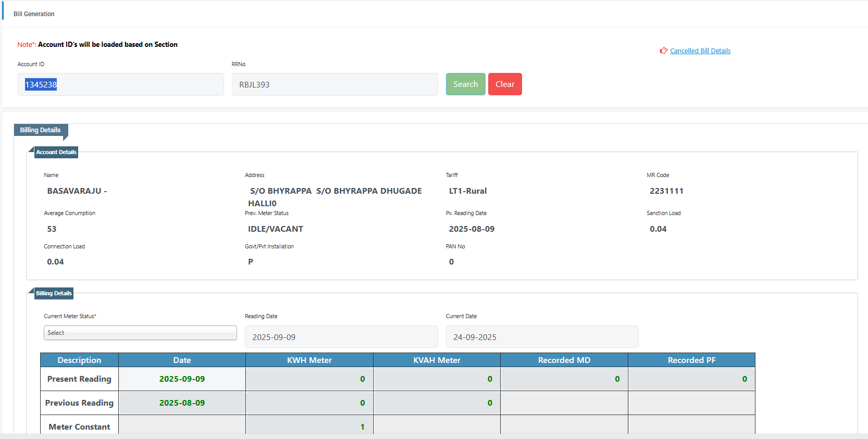Click the Previous Reading KWH Meter cell
868x439 pixels.
pos(309,403)
